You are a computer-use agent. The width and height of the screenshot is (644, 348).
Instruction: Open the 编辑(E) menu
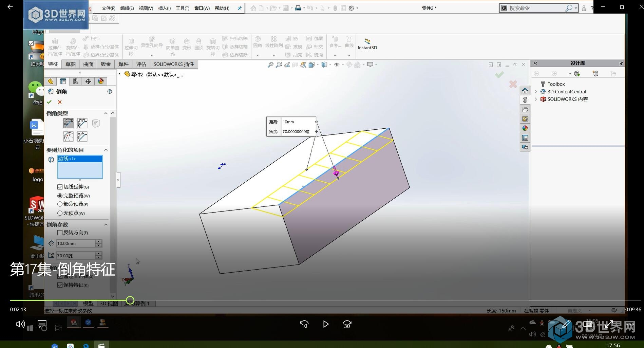[x=127, y=8]
